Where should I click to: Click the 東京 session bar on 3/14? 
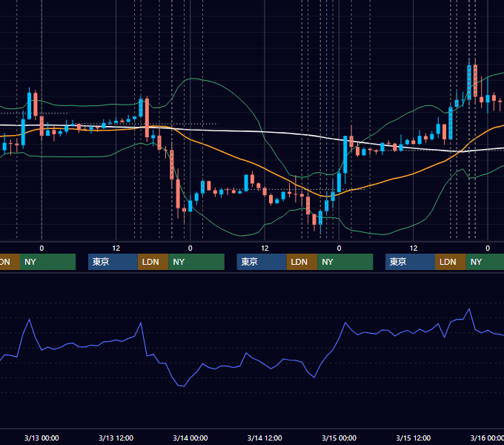tap(262, 262)
